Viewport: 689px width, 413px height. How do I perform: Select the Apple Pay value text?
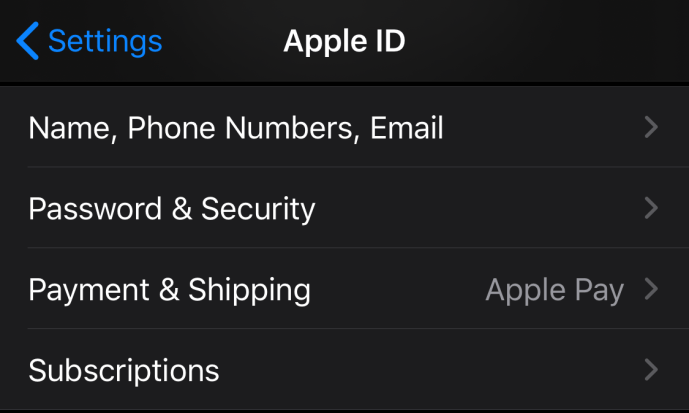pyautogui.click(x=554, y=291)
